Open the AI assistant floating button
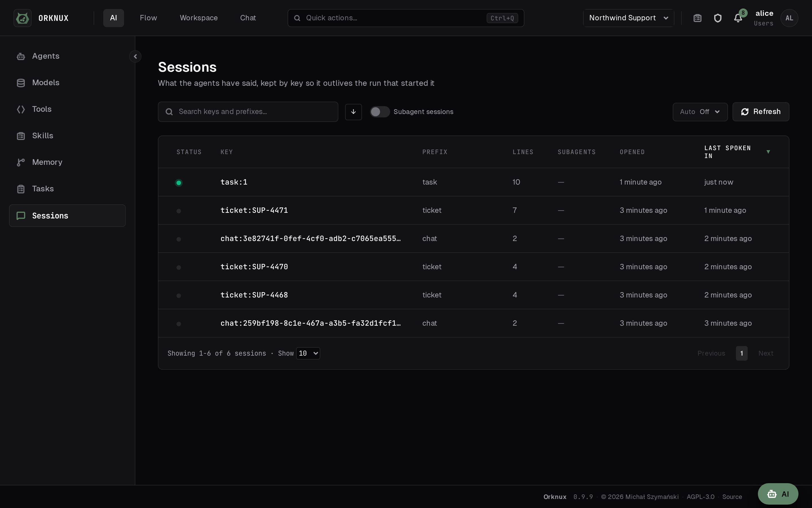 (x=778, y=494)
